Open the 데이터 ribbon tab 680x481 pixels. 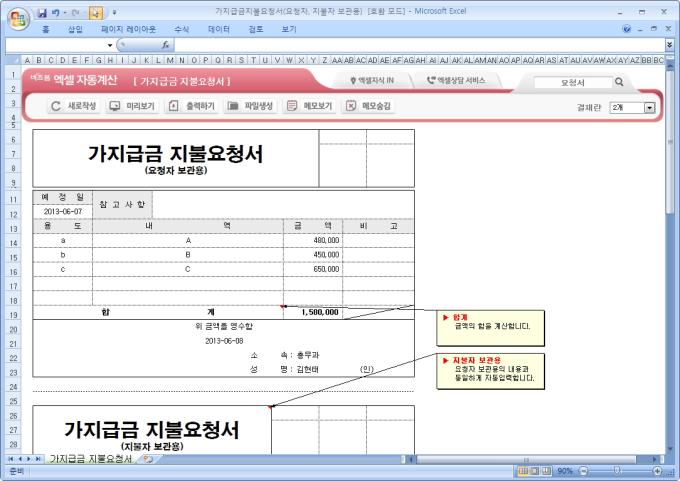[x=219, y=29]
